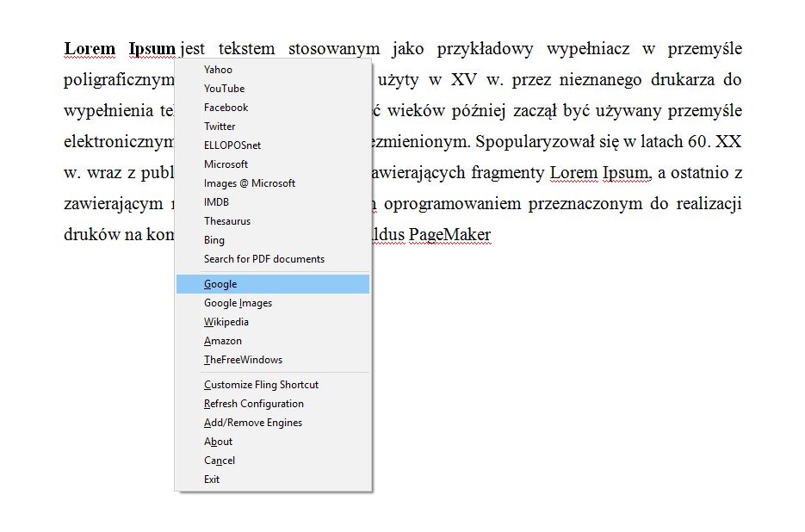Image resolution: width=805 pixels, height=532 pixels.
Task: Click word oprogramowaniem in document
Action: coord(452,204)
